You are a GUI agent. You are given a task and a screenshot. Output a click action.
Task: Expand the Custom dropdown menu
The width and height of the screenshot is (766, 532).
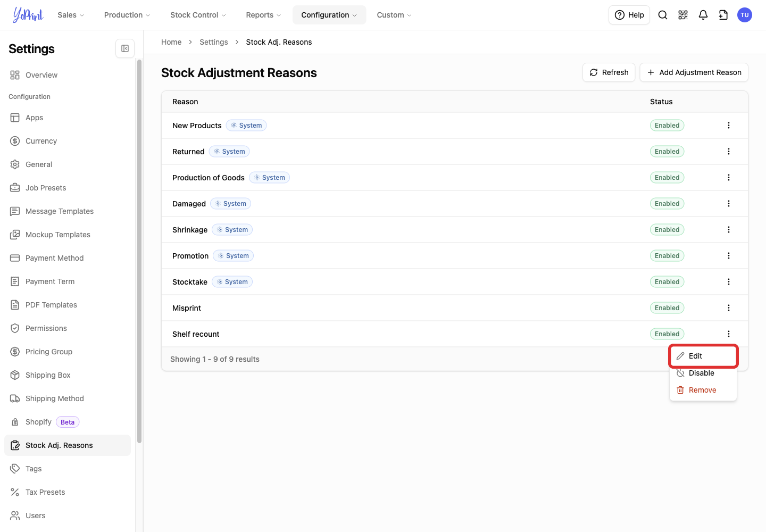[394, 15]
